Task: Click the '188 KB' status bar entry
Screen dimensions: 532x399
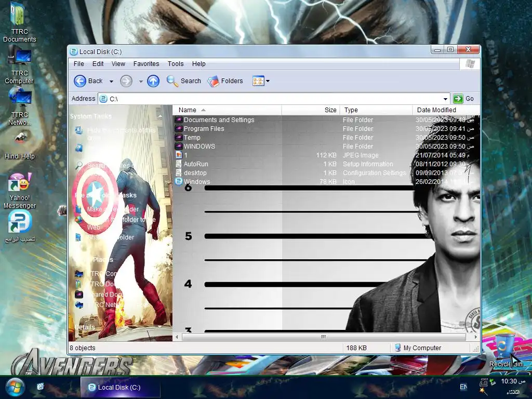Action: coord(356,348)
